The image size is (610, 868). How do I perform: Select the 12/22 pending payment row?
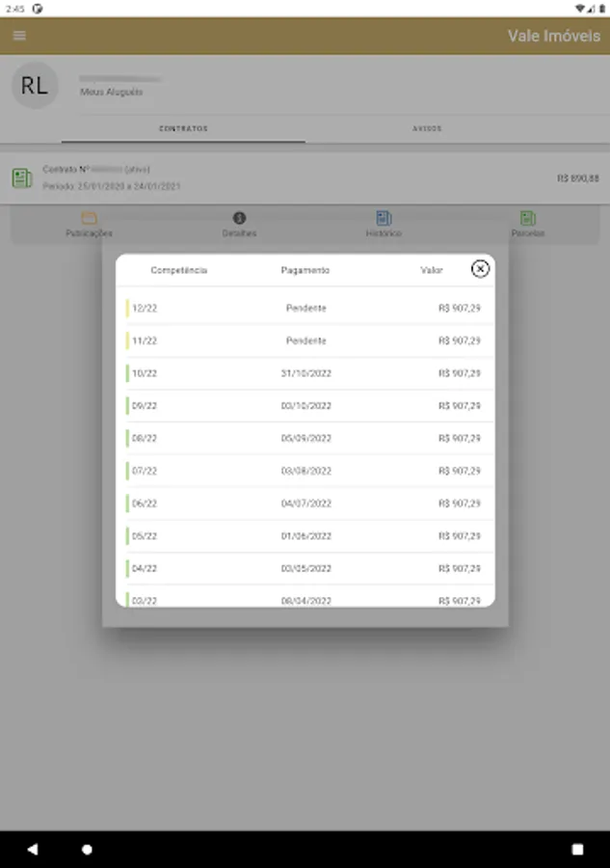pos(305,309)
